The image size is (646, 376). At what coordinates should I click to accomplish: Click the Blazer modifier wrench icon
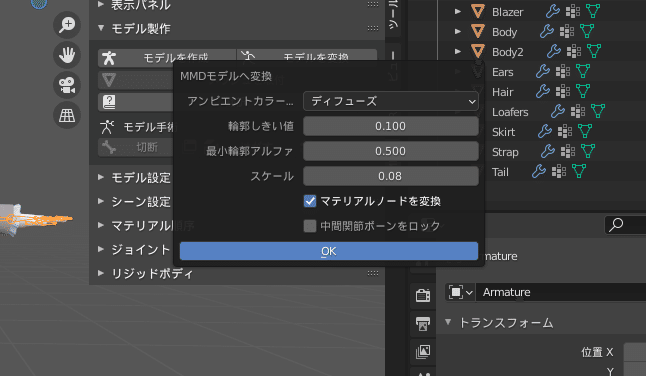click(x=552, y=12)
